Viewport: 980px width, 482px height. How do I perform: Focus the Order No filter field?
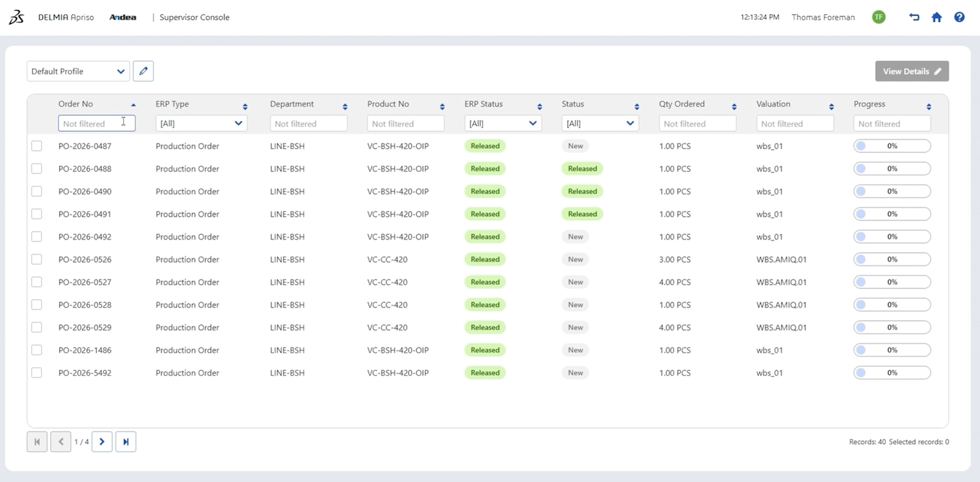[96, 123]
